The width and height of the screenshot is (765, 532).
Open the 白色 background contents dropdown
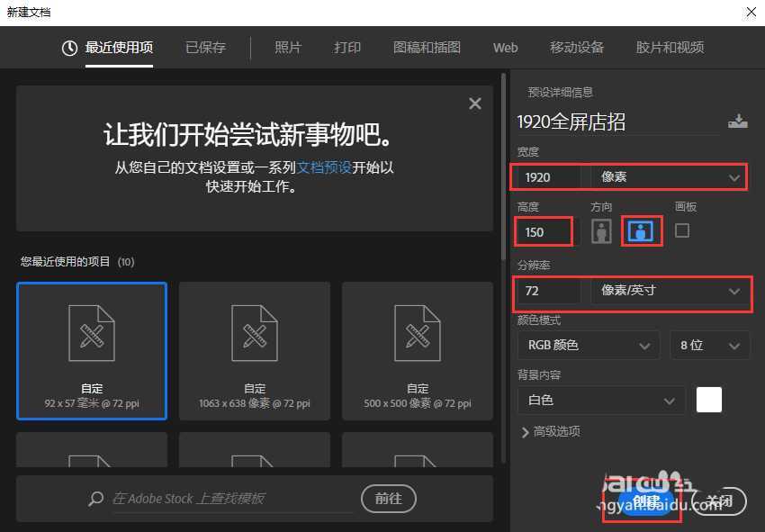point(600,400)
